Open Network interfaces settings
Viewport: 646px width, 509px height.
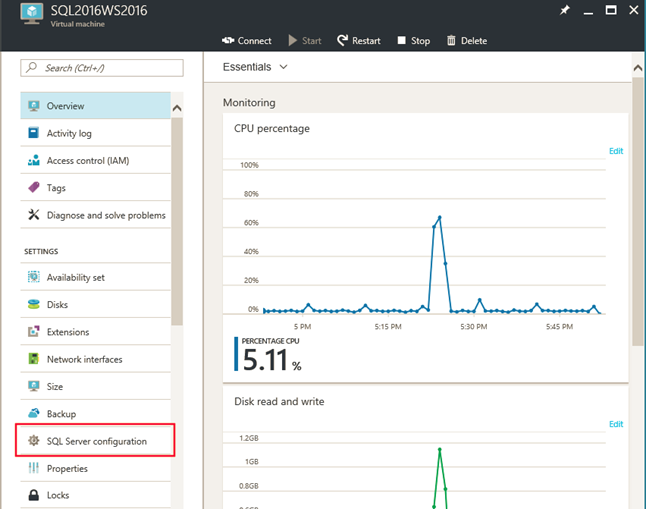pos(96,359)
